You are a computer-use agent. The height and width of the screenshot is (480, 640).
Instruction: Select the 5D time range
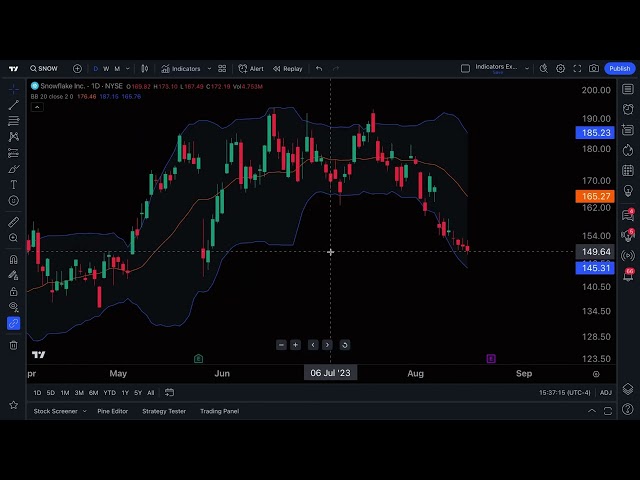pyautogui.click(x=51, y=393)
